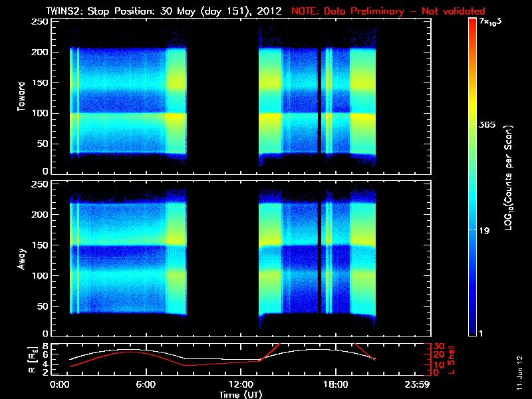This screenshot has height=399, width=532.
Task: Click the red top of the color scale bar
Action: pyautogui.click(x=472, y=23)
